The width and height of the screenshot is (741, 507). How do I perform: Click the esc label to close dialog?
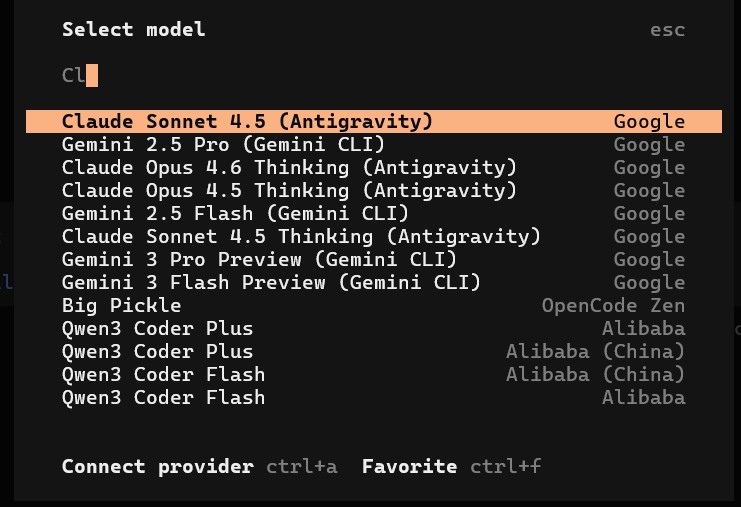tap(667, 29)
